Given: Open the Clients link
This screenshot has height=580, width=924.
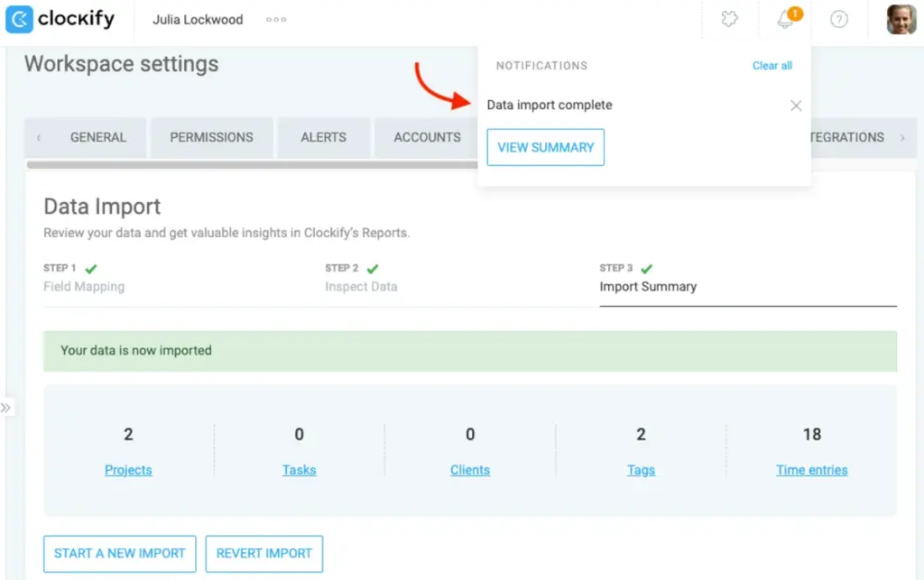Looking at the screenshot, I should (x=470, y=470).
